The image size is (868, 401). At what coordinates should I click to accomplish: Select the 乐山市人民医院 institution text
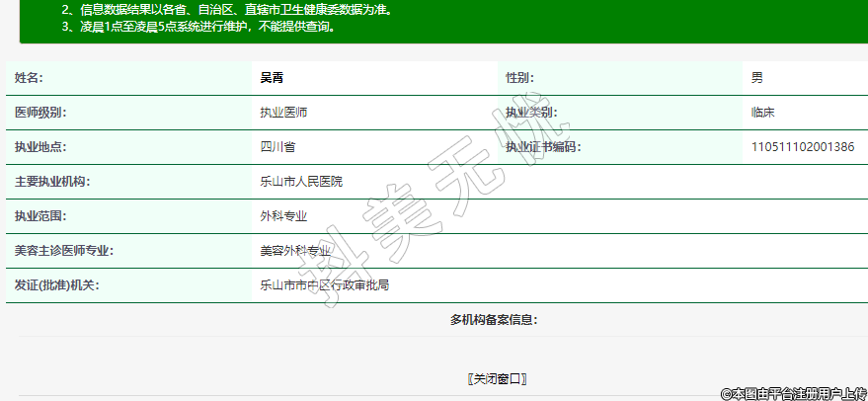[x=301, y=182]
